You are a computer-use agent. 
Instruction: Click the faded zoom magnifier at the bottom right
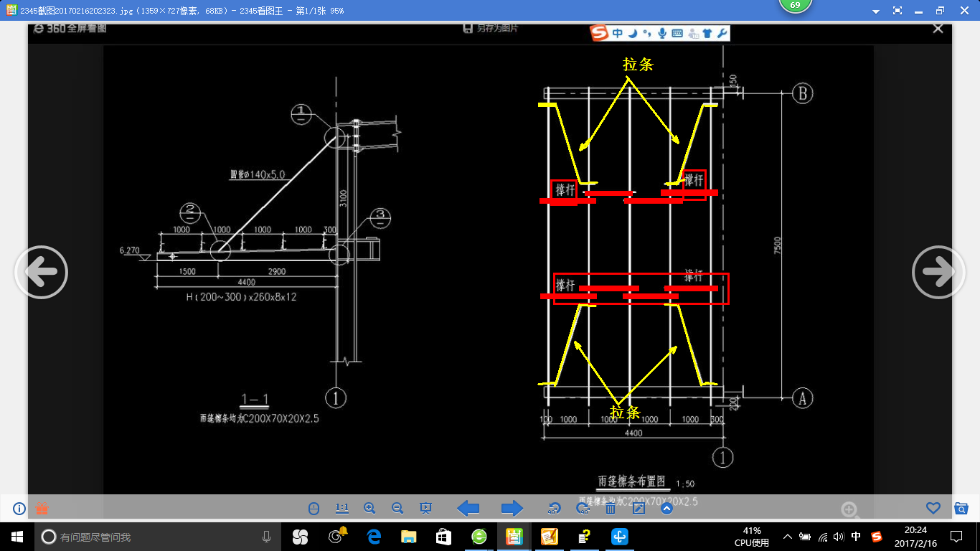[850, 510]
